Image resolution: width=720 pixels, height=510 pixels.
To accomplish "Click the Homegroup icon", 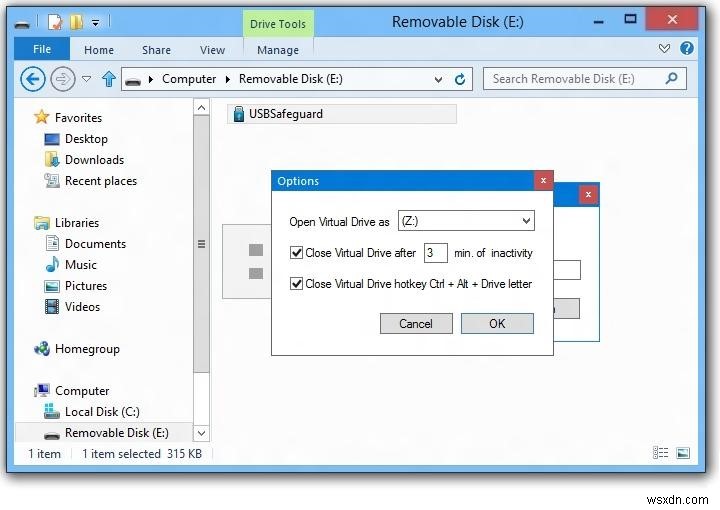I will [x=42, y=349].
